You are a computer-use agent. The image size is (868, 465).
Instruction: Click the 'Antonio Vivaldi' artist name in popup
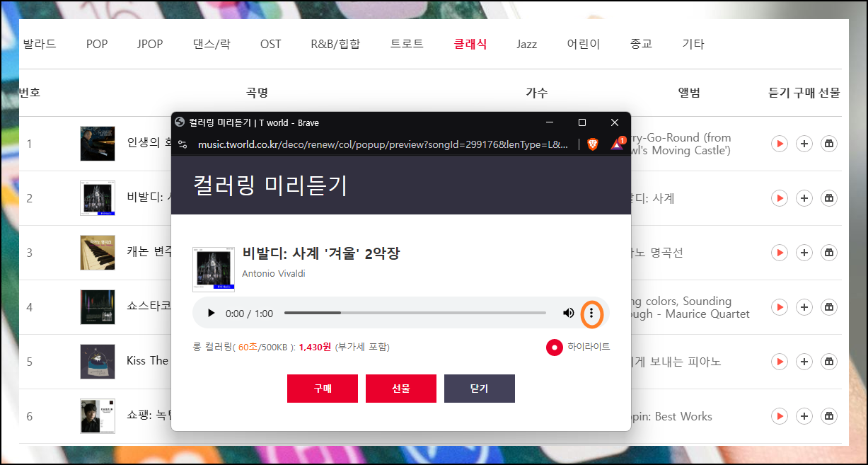point(274,273)
